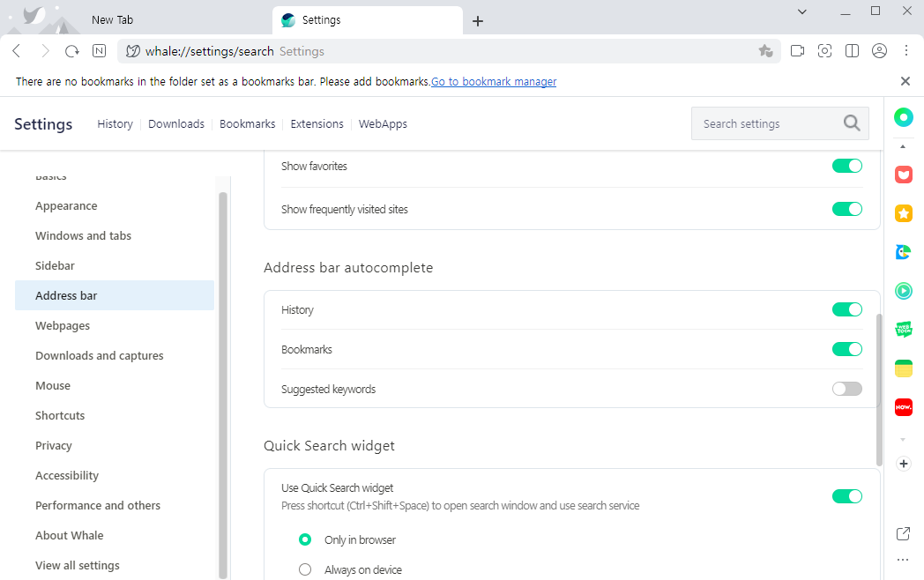This screenshot has width=924, height=580.
Task: Open the split view dual-tab icon
Action: pos(852,51)
